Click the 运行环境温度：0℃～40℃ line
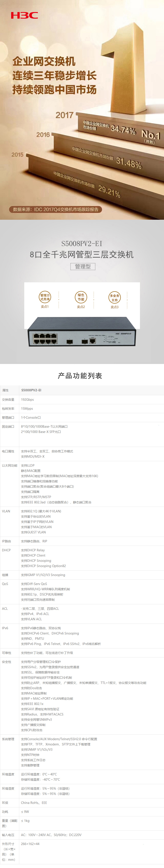This screenshot has height=868, width=164. pyautogui.click(x=39, y=774)
